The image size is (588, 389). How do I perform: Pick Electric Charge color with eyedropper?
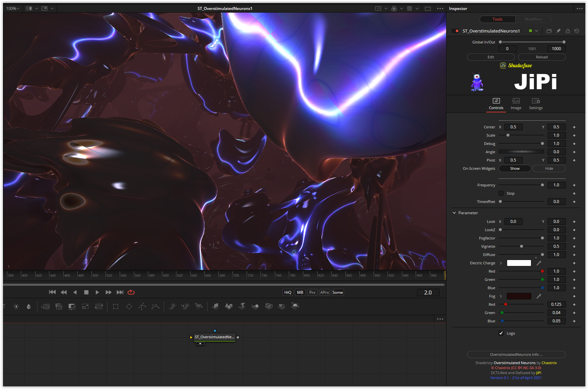pos(539,263)
